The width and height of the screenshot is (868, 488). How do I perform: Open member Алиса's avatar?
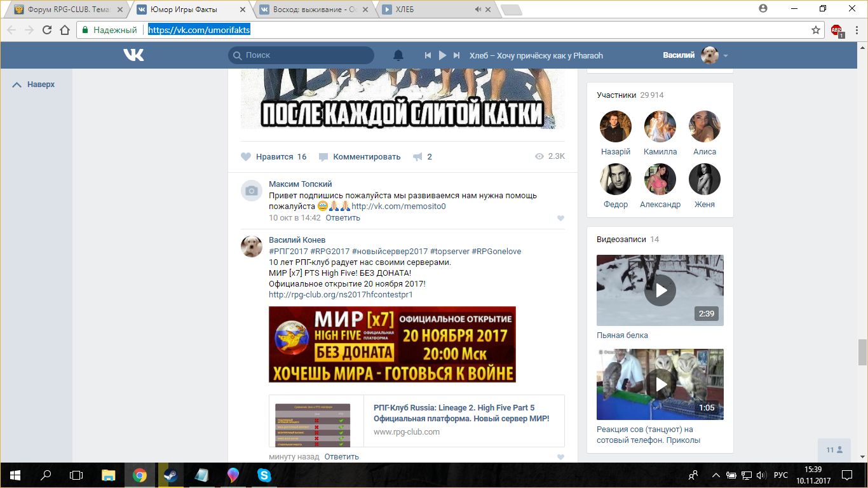(x=705, y=126)
